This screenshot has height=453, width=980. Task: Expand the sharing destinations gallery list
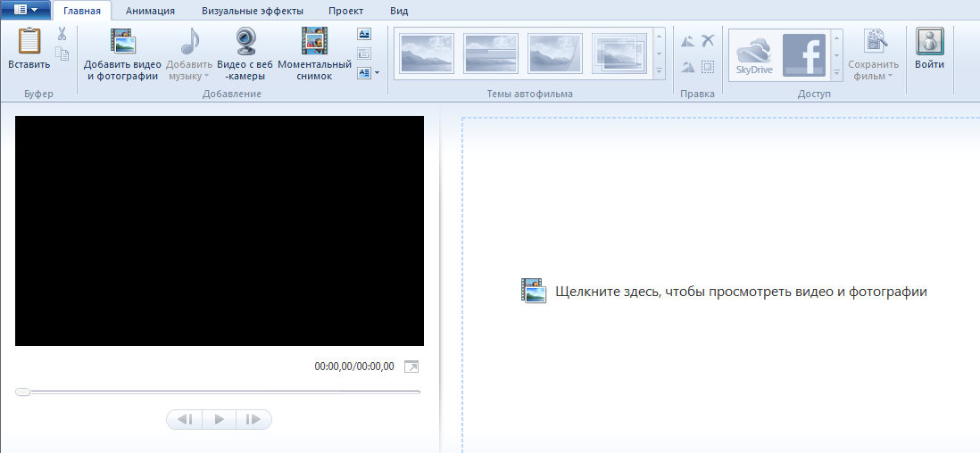pos(836,71)
